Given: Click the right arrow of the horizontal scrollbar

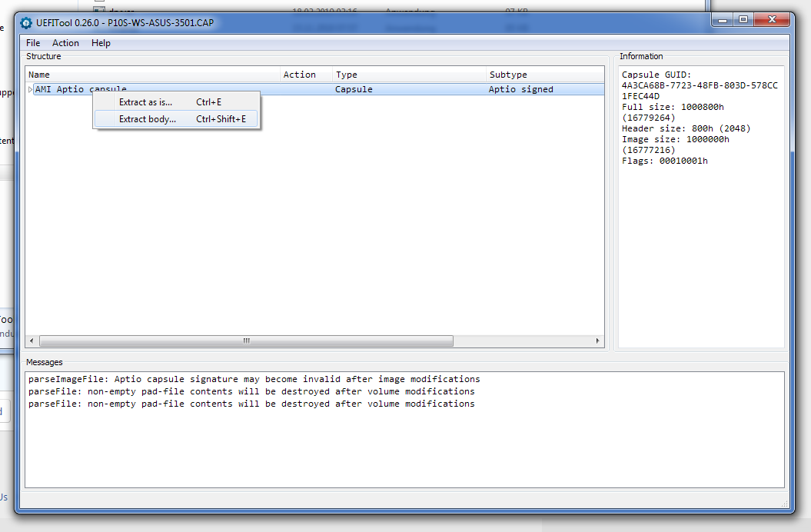Looking at the screenshot, I should point(599,341).
